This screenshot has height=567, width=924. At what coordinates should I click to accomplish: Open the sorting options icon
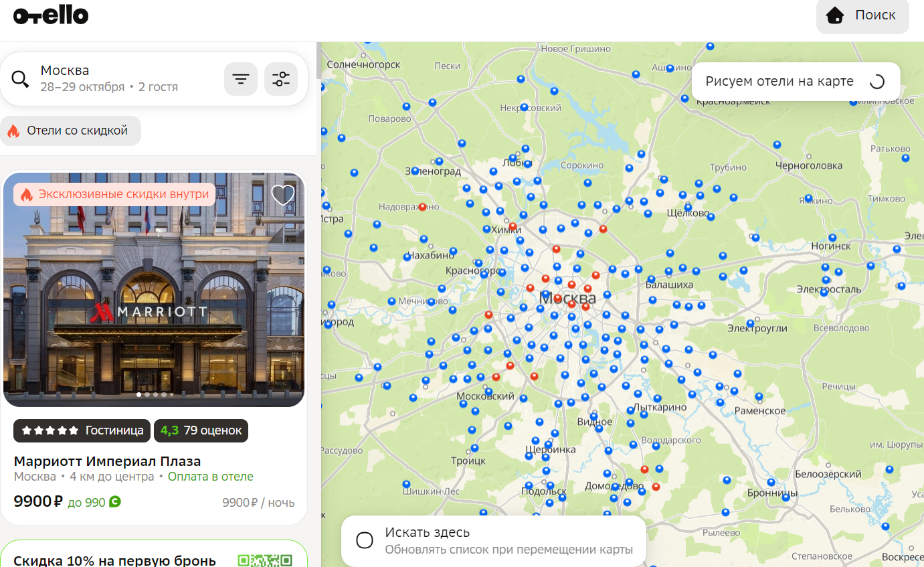[241, 79]
